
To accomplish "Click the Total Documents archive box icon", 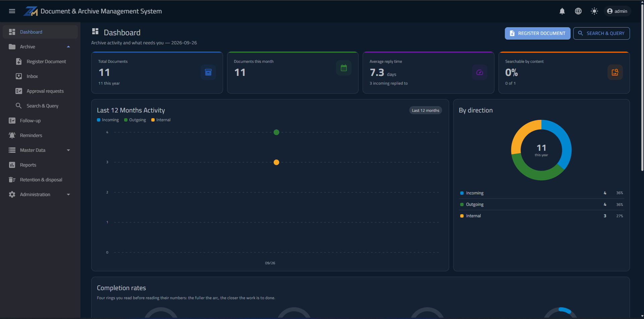I will 208,72.
